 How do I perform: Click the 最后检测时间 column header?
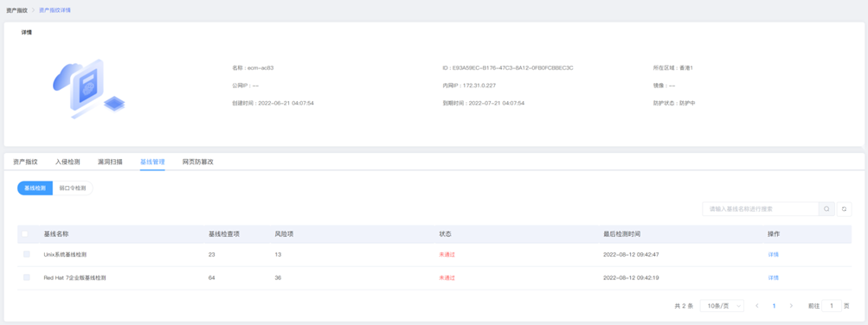[621, 233]
